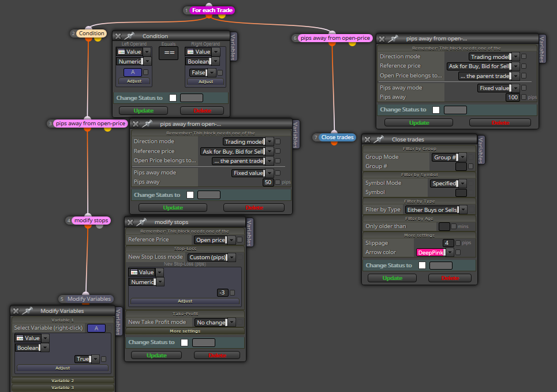Viewport: 557px width, 392px height.
Task: Select the 'For each Trade' node
Action: point(212,10)
